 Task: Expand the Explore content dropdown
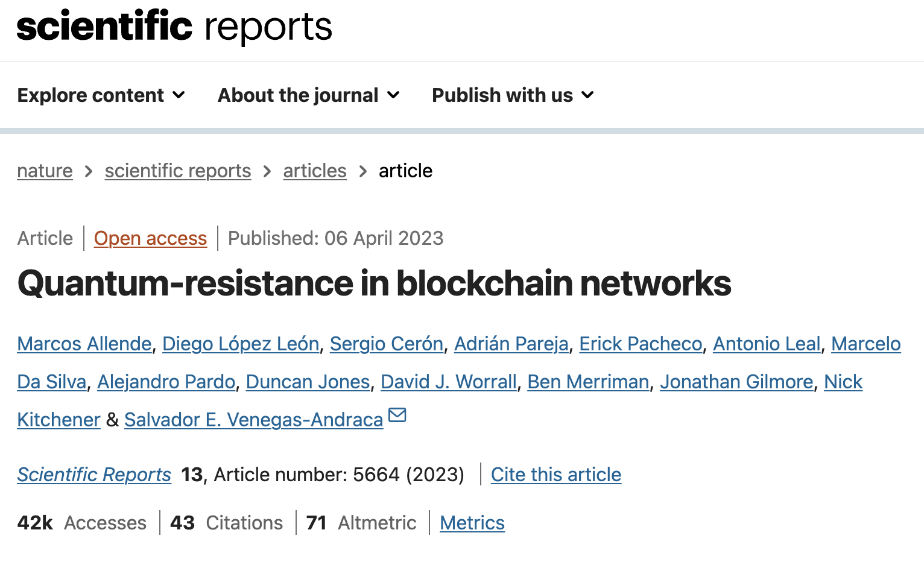pos(101,95)
